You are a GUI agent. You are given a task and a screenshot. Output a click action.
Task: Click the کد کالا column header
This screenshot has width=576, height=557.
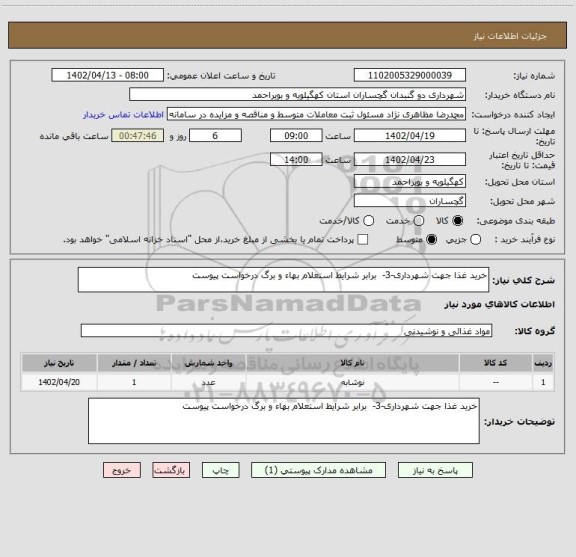(496, 363)
